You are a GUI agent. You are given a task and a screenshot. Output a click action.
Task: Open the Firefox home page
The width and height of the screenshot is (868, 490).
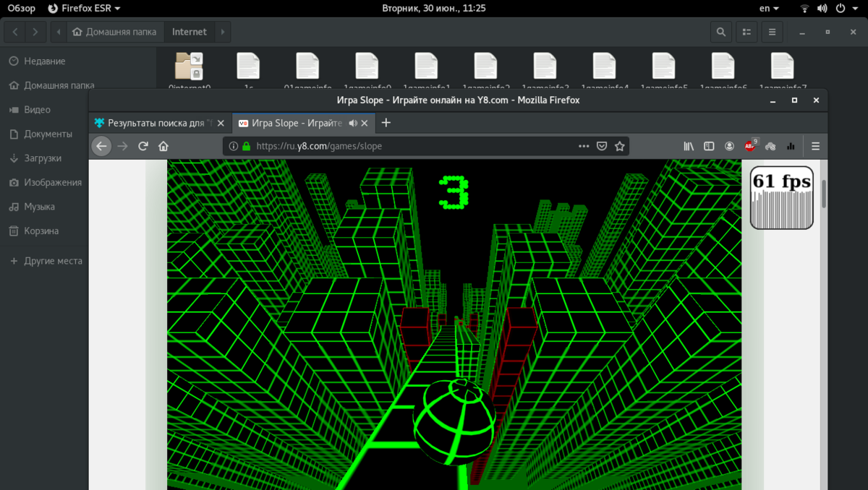[163, 146]
